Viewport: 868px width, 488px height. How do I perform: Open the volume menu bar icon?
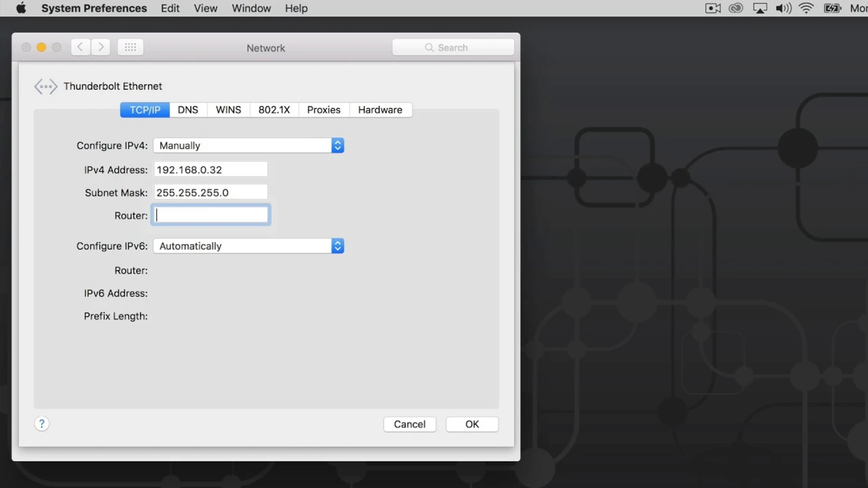click(783, 8)
